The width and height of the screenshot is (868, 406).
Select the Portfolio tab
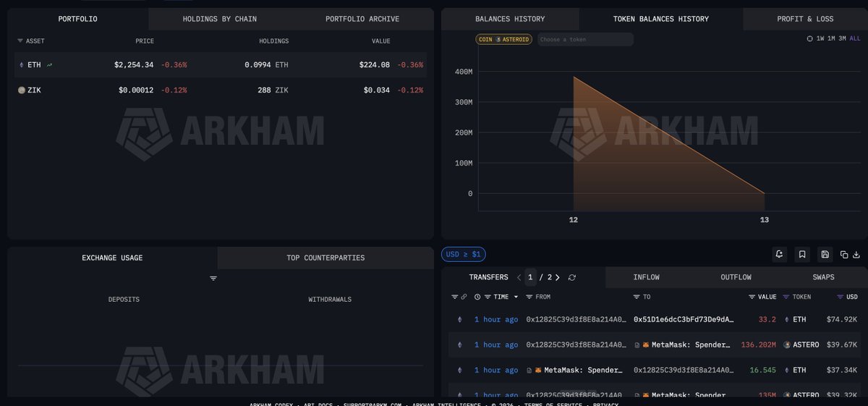tap(77, 19)
